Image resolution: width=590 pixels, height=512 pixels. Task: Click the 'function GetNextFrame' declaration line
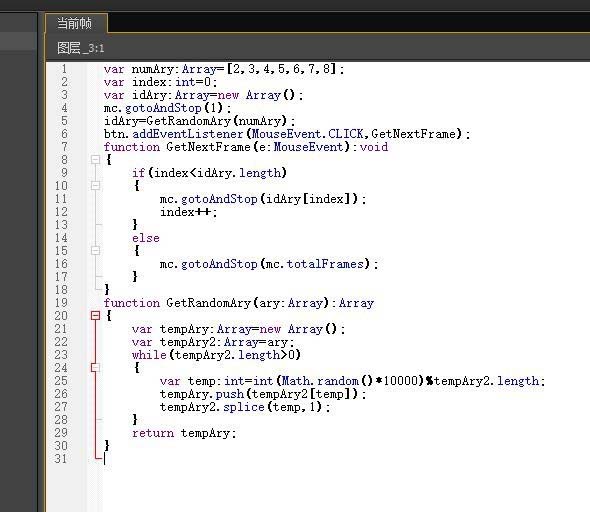[246, 147]
